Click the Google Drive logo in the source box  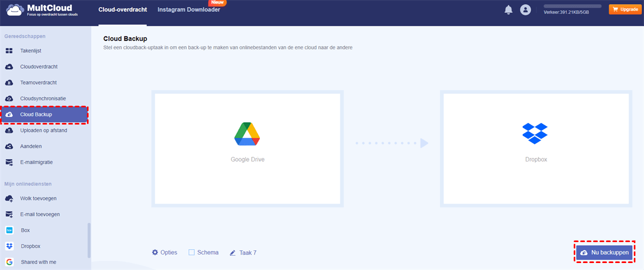pyautogui.click(x=247, y=134)
